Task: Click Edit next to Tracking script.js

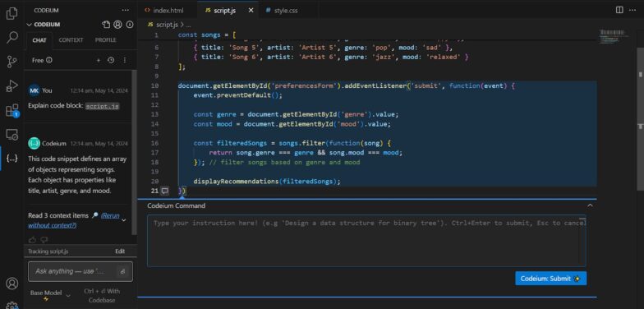Action: 120,251
